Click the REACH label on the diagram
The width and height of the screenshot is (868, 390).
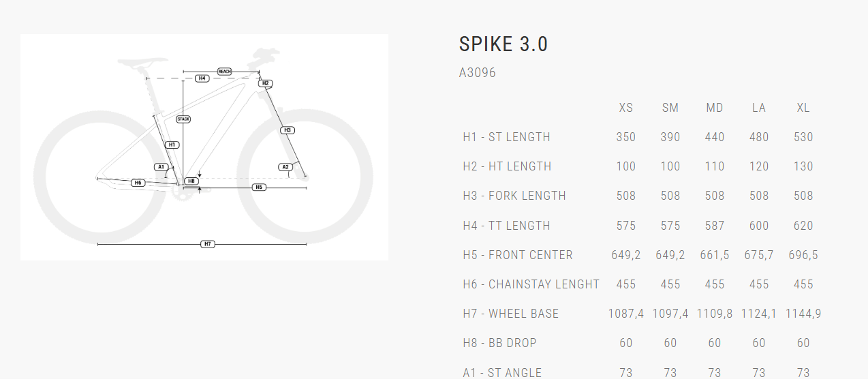tap(224, 71)
